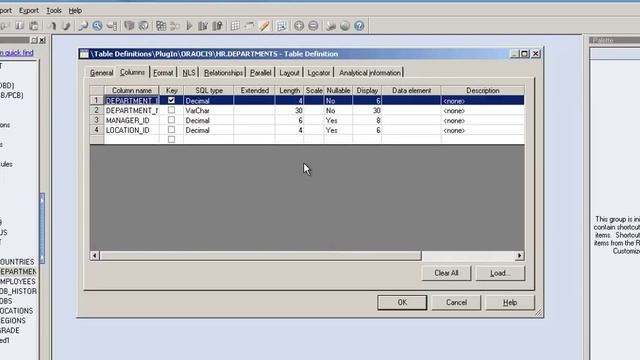Confirm with the OK button
Screen dimensions: 640x360
402,302
